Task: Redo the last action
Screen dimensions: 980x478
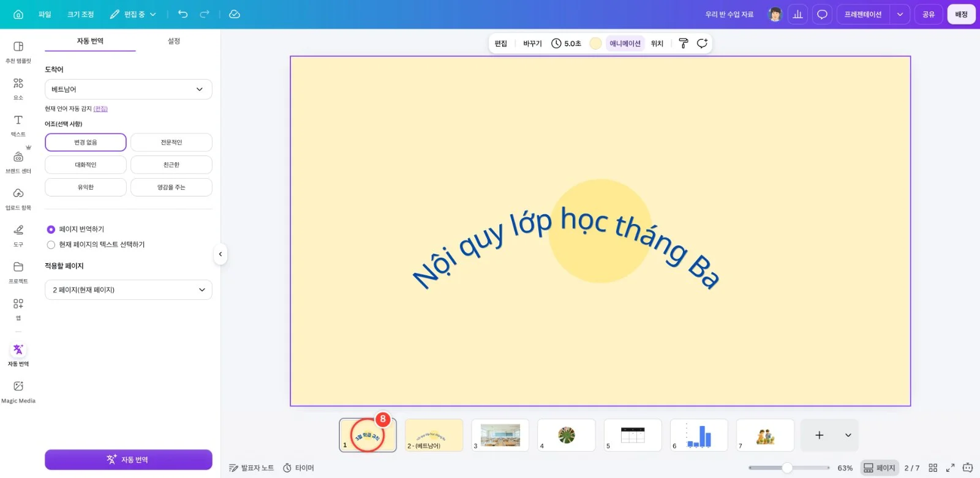Action: pyautogui.click(x=205, y=14)
